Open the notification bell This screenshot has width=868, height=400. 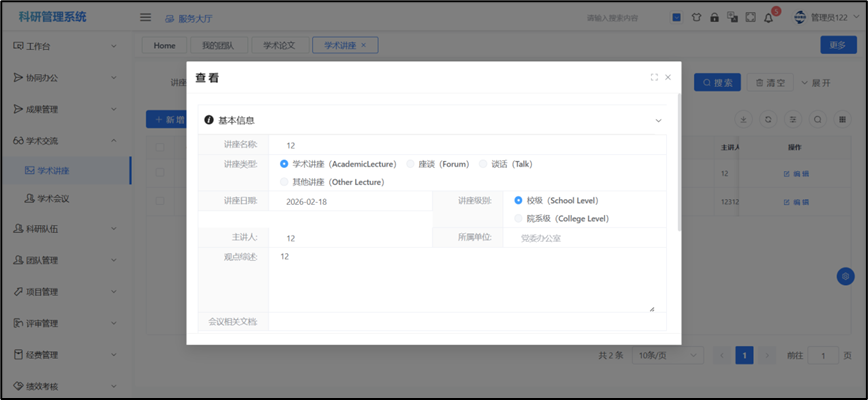click(768, 18)
